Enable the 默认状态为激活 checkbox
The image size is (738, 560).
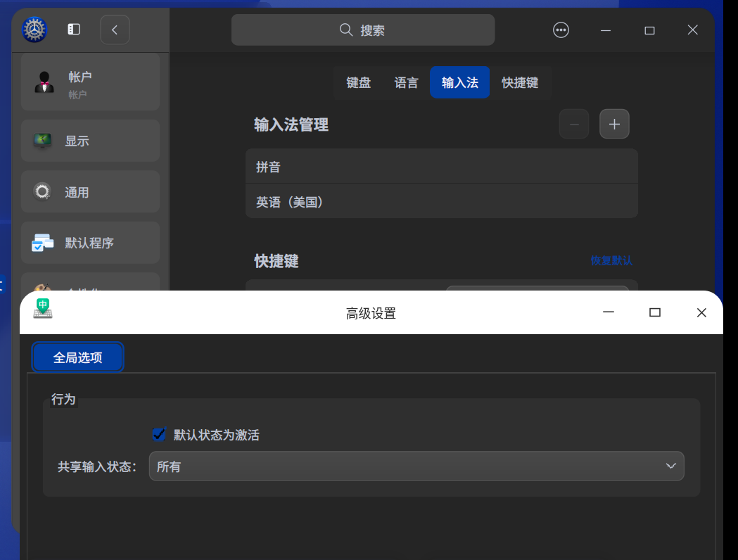[159, 434]
